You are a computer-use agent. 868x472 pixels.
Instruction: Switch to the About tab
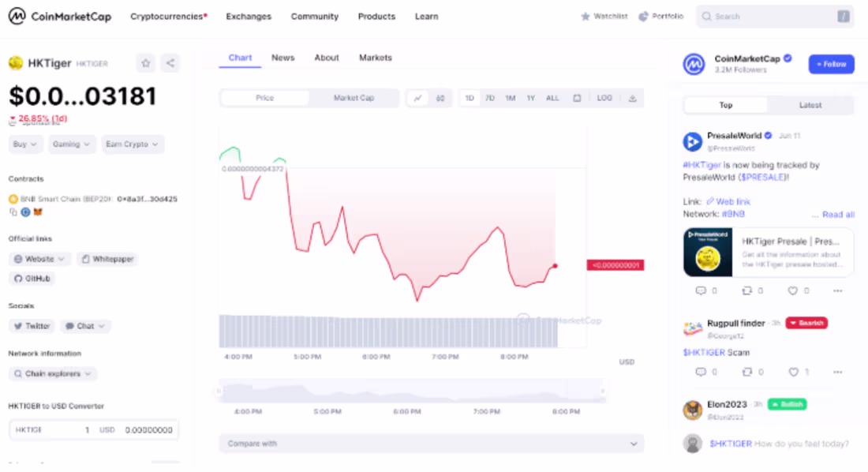coord(327,58)
